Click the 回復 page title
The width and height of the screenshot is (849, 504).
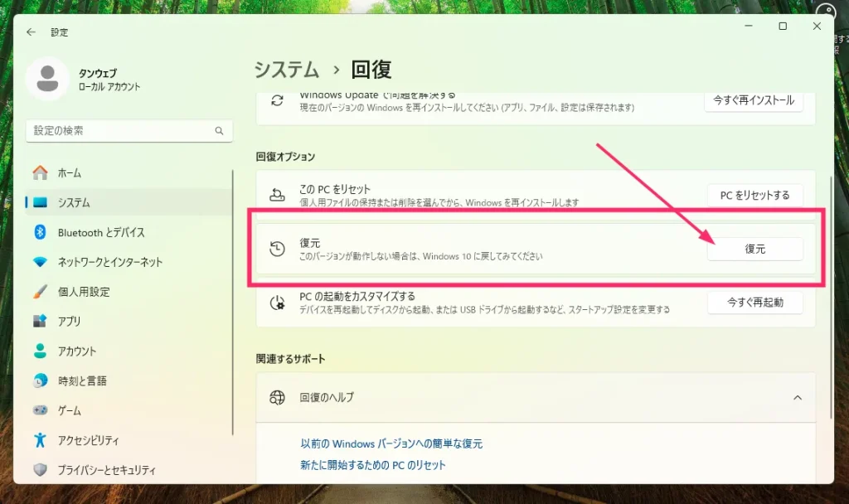point(371,70)
